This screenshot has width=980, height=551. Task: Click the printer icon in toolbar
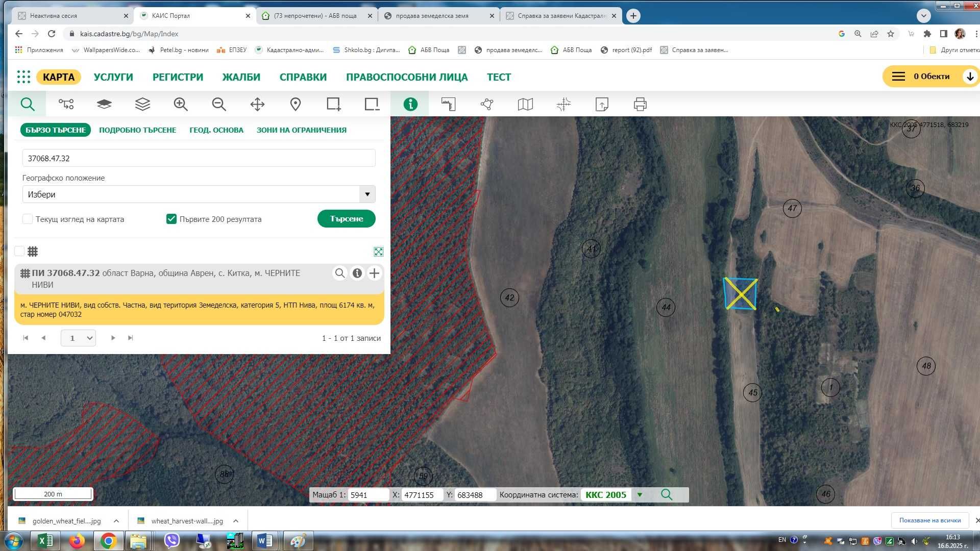coord(640,105)
